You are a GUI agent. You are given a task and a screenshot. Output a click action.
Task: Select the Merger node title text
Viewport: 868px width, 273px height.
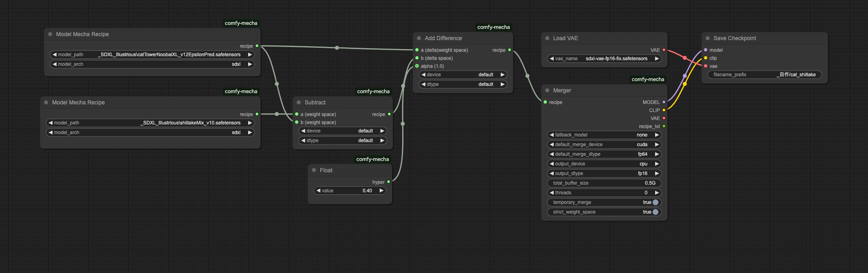[x=562, y=90]
